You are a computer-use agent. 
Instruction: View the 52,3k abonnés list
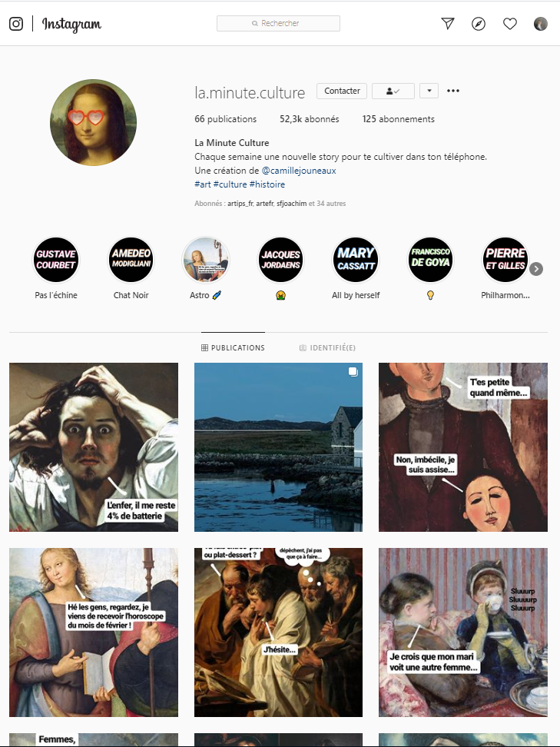pyautogui.click(x=309, y=119)
